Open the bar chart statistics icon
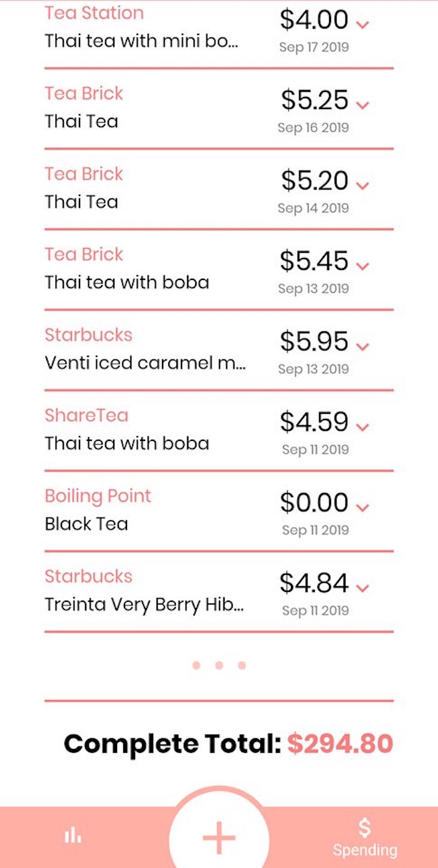This screenshot has width=438, height=868. coord(73,835)
